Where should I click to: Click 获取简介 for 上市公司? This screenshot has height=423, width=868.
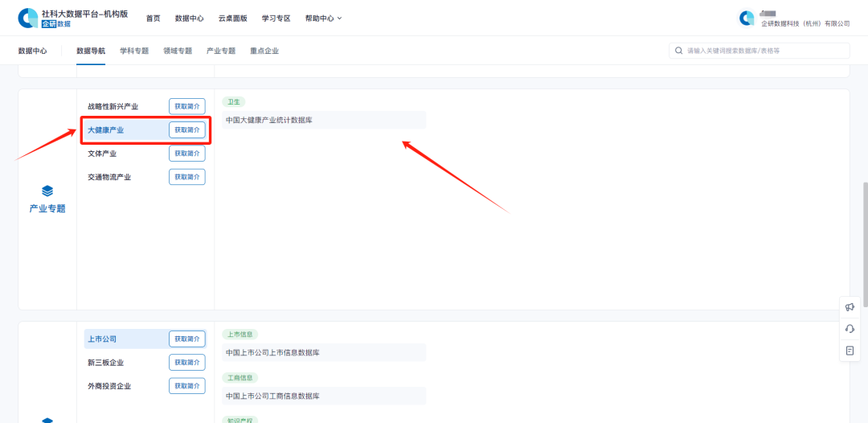187,339
